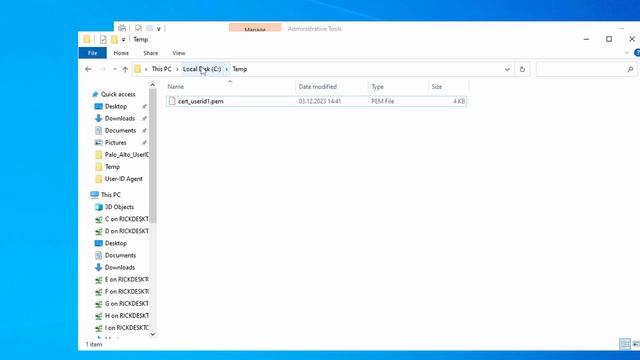Click the PEM File type cell
The height and width of the screenshot is (360, 640).
coord(382,101)
